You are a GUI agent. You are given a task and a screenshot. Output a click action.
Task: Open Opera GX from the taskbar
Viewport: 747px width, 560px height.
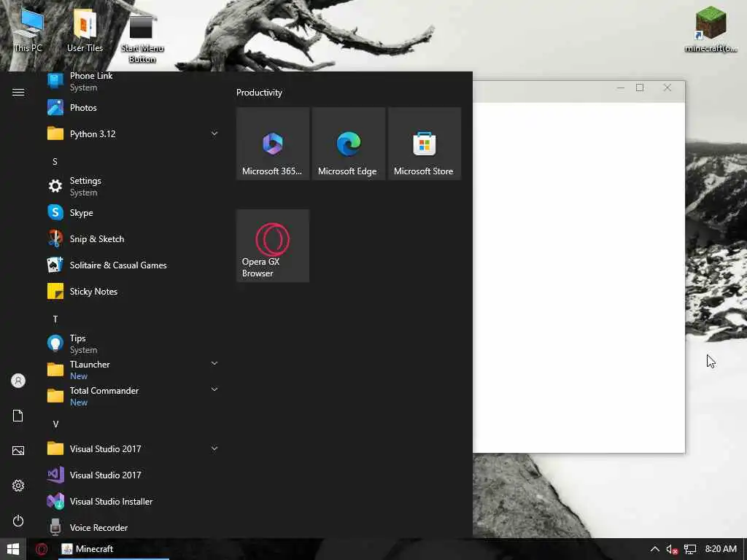click(42, 549)
